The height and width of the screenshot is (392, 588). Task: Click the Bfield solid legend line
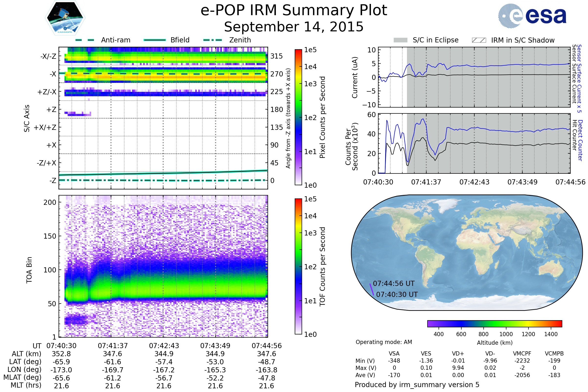coord(155,40)
